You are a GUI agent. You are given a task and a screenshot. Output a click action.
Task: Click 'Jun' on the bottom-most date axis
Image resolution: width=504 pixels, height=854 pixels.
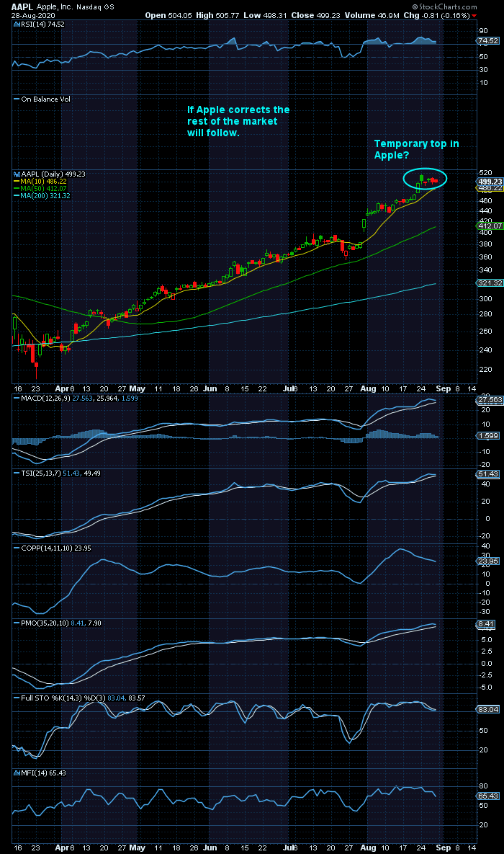tap(210, 848)
